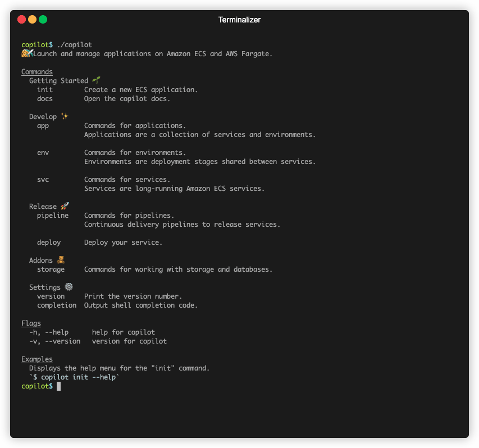Image resolution: width=479 pixels, height=448 pixels.
Task: Minimize the window using the yellow button
Action: [32, 20]
